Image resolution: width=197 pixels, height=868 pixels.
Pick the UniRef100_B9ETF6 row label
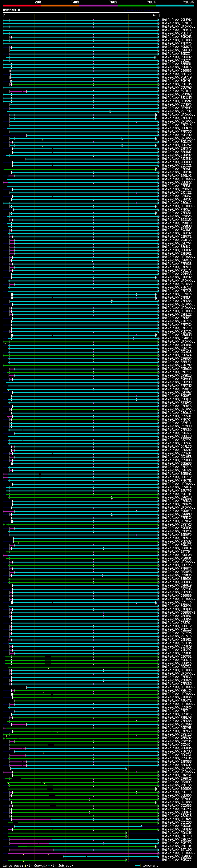tap(176, 843)
